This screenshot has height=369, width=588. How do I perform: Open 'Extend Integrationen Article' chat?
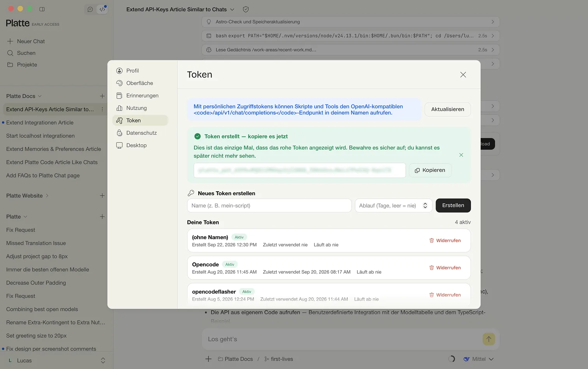point(40,122)
